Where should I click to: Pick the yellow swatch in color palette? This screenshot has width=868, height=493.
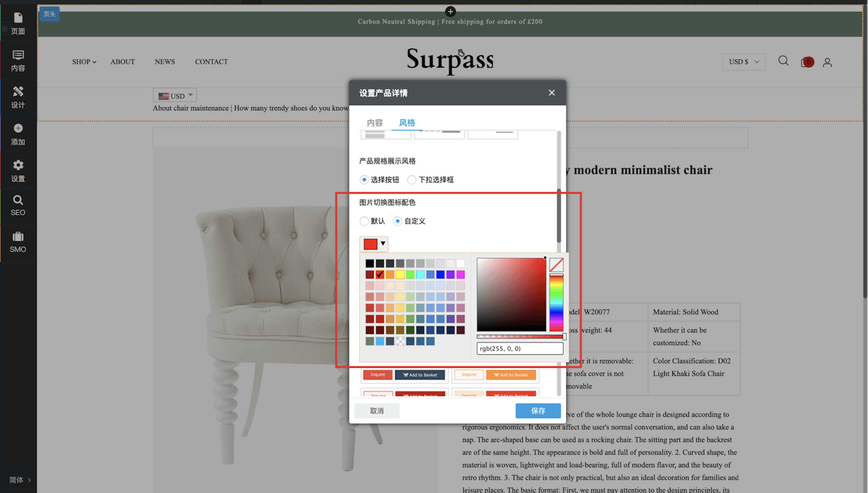pyautogui.click(x=400, y=275)
